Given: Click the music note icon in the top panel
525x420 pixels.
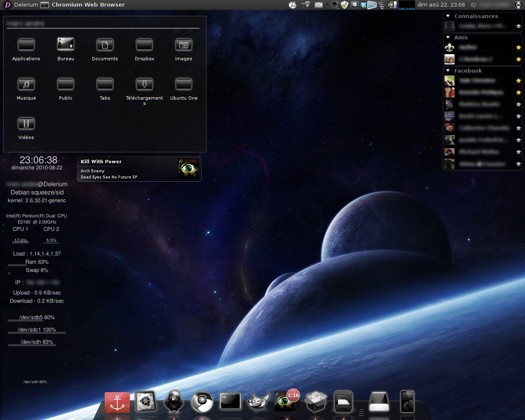Looking at the screenshot, I should coord(292,5).
